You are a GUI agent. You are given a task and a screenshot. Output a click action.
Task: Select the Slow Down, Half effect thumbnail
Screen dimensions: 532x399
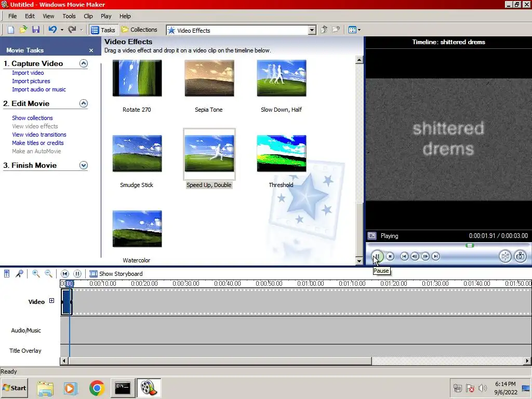(x=282, y=78)
